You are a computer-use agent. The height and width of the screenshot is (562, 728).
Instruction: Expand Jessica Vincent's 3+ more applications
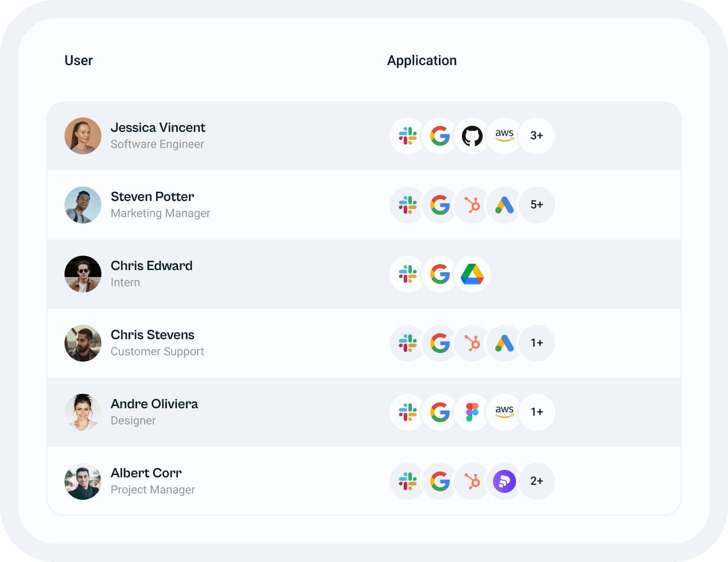pyautogui.click(x=537, y=136)
